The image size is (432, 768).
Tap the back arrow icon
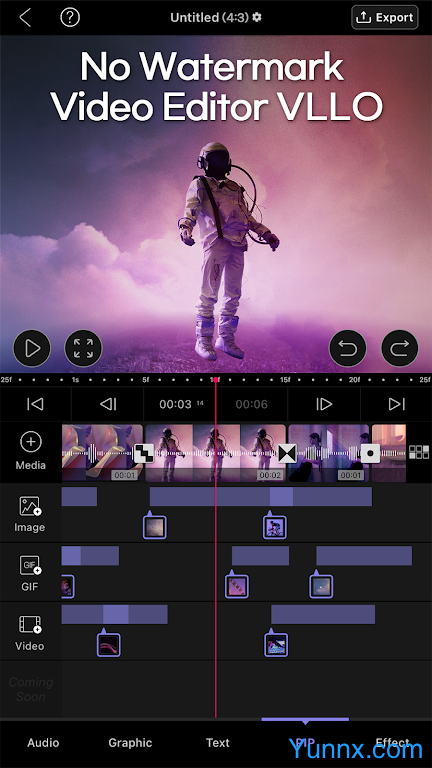click(25, 18)
